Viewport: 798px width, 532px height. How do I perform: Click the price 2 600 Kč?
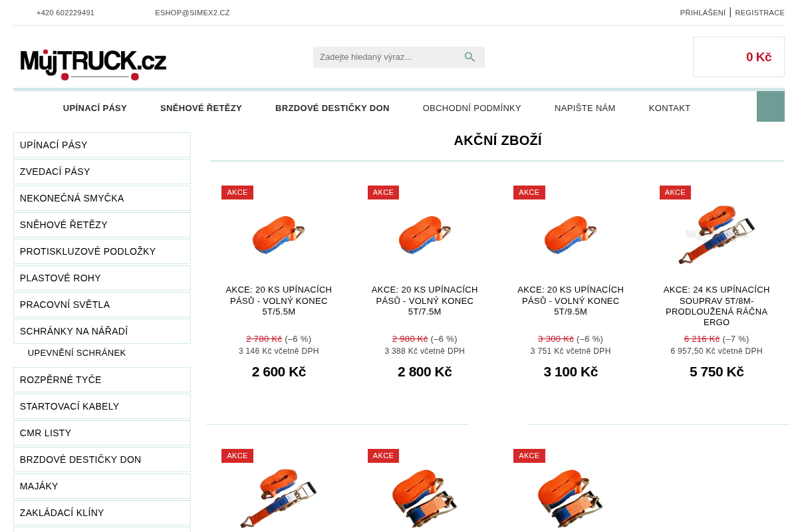(279, 372)
